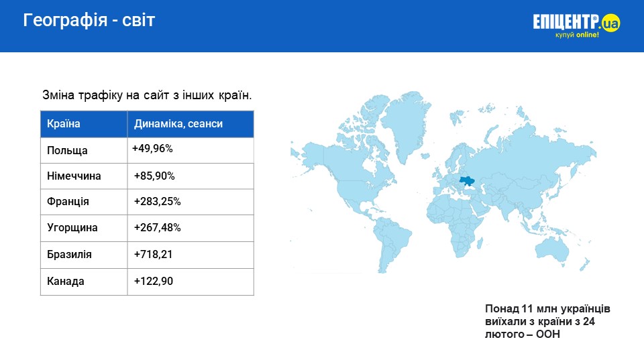Click the "Франція" row label
The image size is (644, 362).
68,202
